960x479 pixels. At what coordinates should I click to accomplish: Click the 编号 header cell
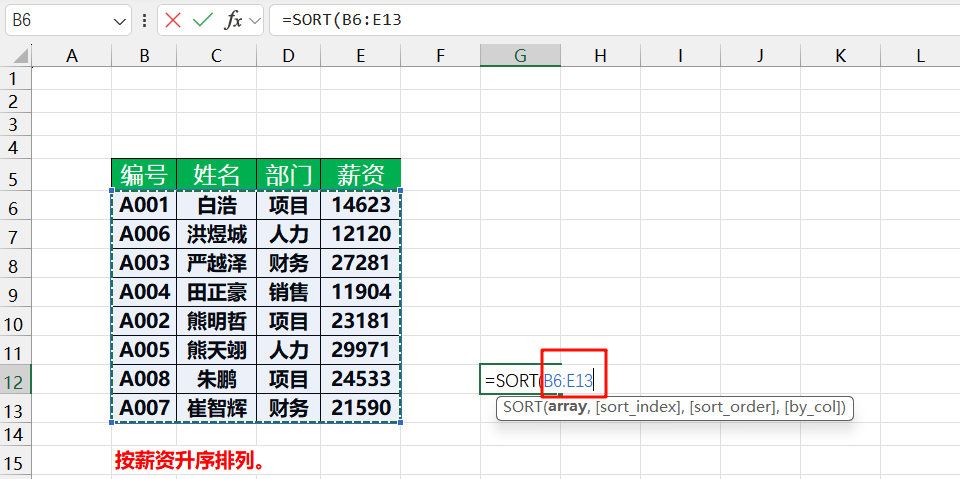(x=144, y=175)
